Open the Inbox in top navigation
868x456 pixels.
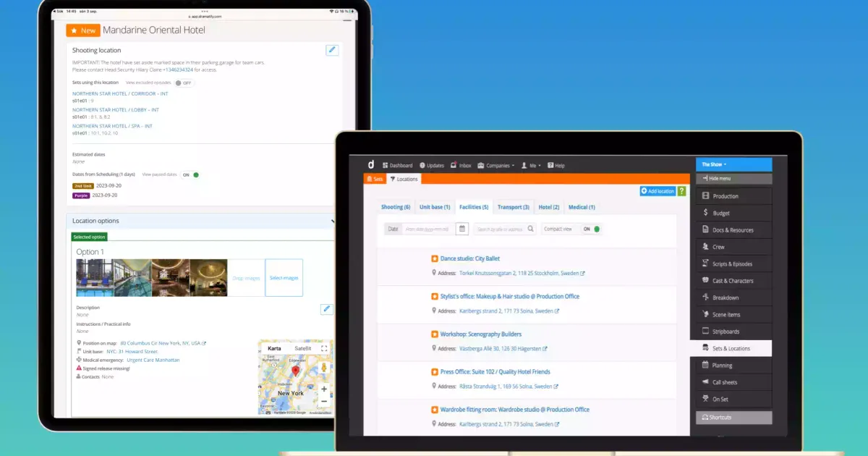tap(461, 166)
